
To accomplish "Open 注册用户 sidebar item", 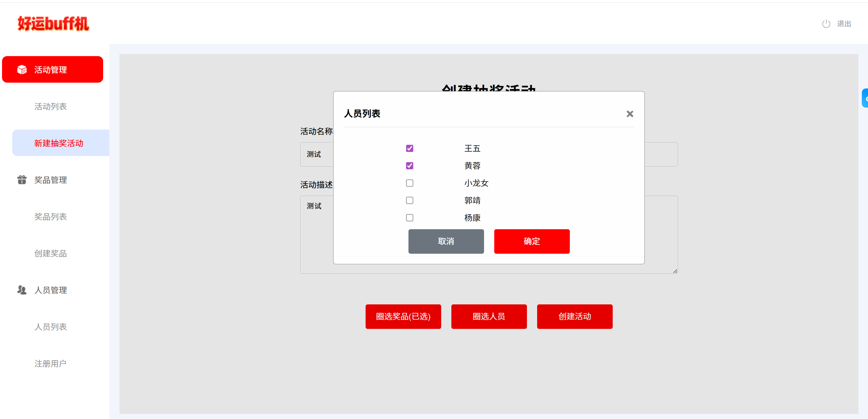I will click(x=50, y=364).
